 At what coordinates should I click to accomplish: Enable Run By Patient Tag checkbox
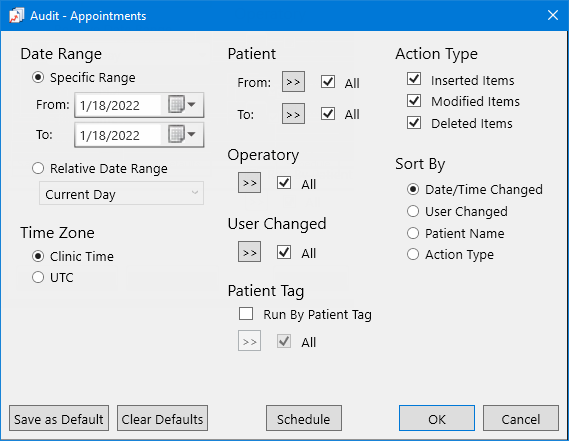246,314
